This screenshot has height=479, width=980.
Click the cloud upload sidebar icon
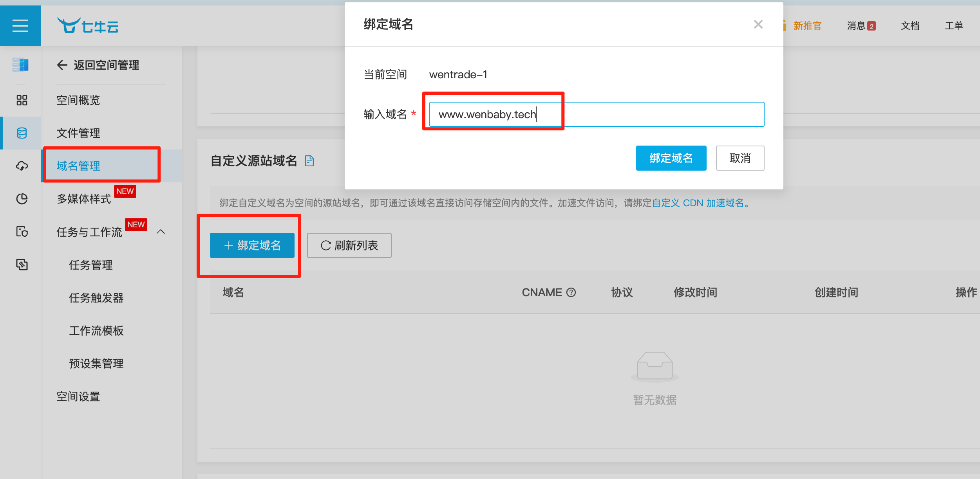point(22,166)
